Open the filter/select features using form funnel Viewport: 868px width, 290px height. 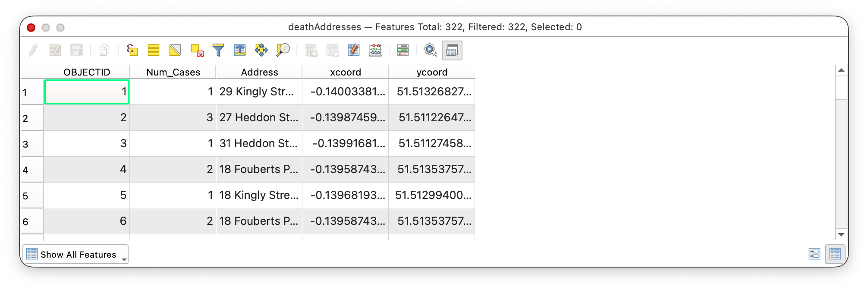click(218, 50)
